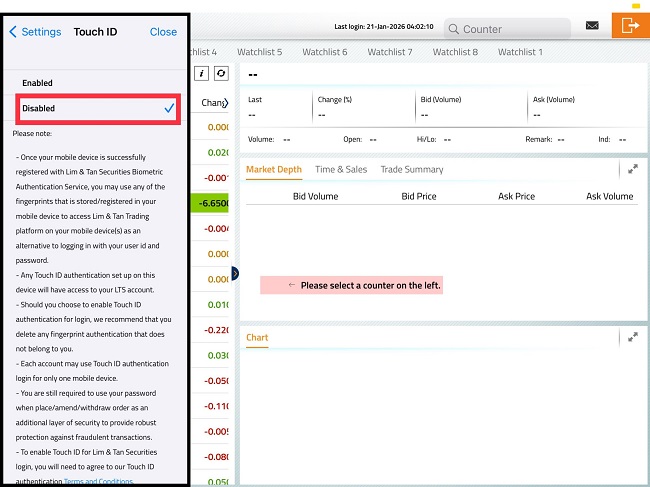
Task: Expand the Chart panel to fullscreen
Action: (633, 338)
